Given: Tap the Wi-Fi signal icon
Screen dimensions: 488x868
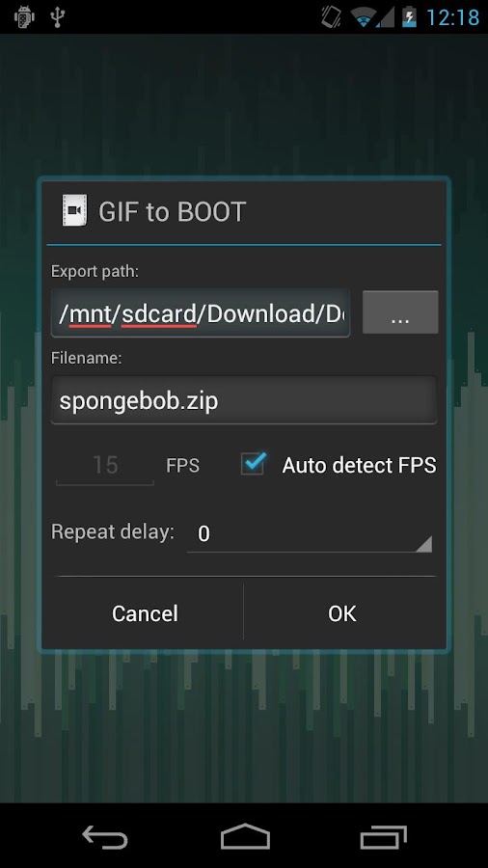Looking at the screenshot, I should point(363,17).
